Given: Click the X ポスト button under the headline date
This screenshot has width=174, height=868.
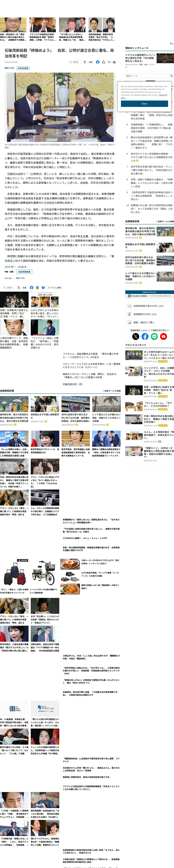Looking at the screenshot, I should tap(75, 62).
